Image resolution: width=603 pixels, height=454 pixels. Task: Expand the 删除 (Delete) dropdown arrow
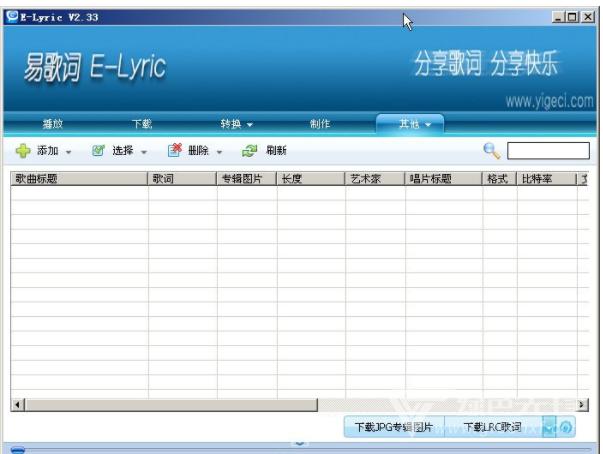pos(219,152)
